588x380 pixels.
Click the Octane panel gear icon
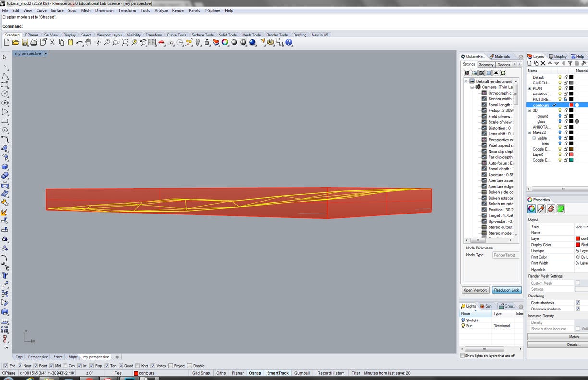pyautogui.click(x=521, y=57)
